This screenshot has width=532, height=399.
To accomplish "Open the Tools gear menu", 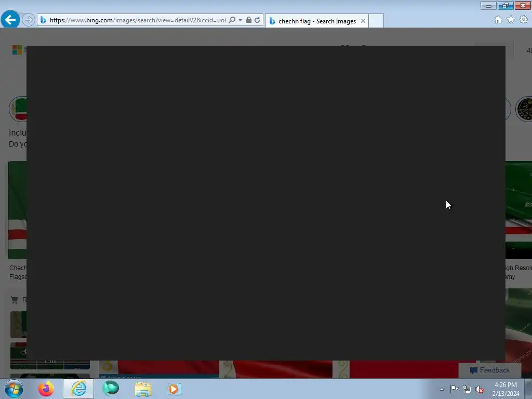I will point(524,20).
